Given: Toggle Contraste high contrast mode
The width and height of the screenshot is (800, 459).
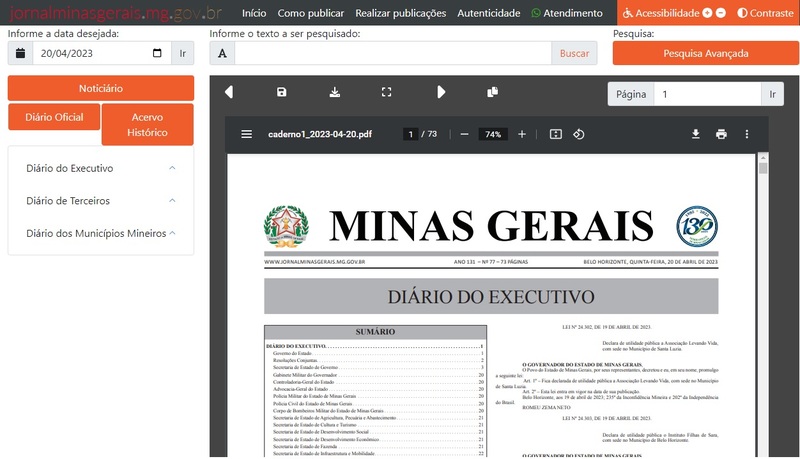Looking at the screenshot, I should tap(765, 13).
